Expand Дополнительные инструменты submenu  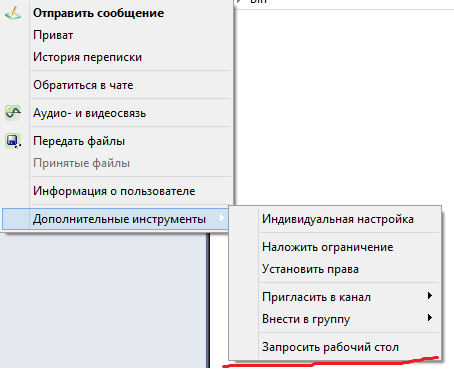(x=115, y=219)
